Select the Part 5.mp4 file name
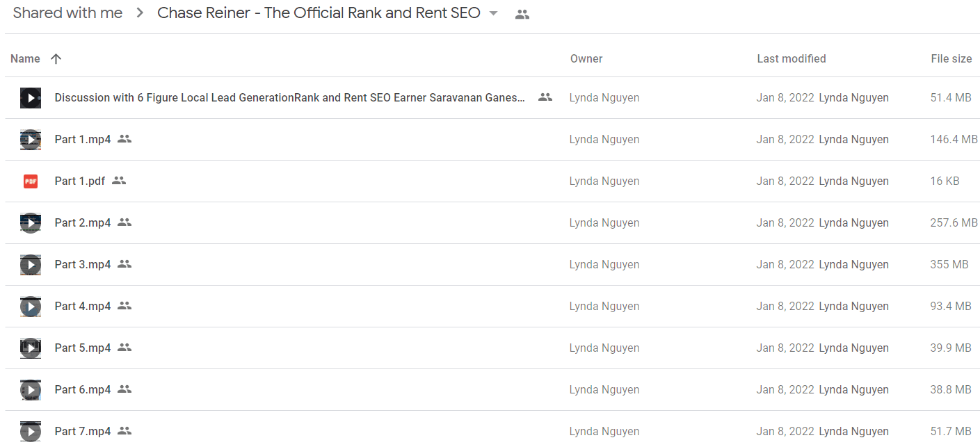The width and height of the screenshot is (980, 447). 83,348
